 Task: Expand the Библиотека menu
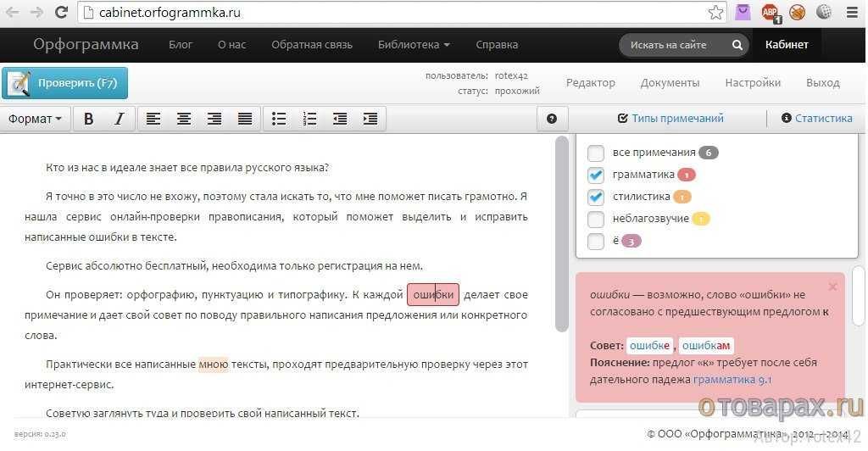[414, 45]
